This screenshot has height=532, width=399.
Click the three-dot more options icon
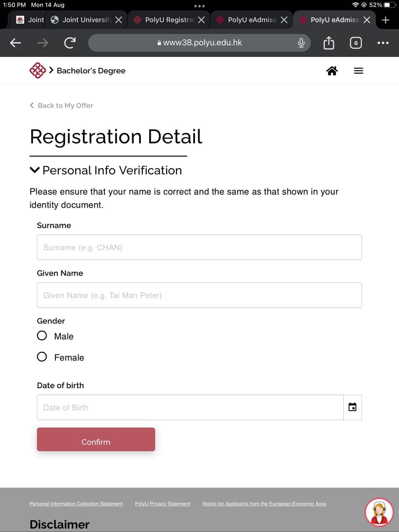click(383, 42)
